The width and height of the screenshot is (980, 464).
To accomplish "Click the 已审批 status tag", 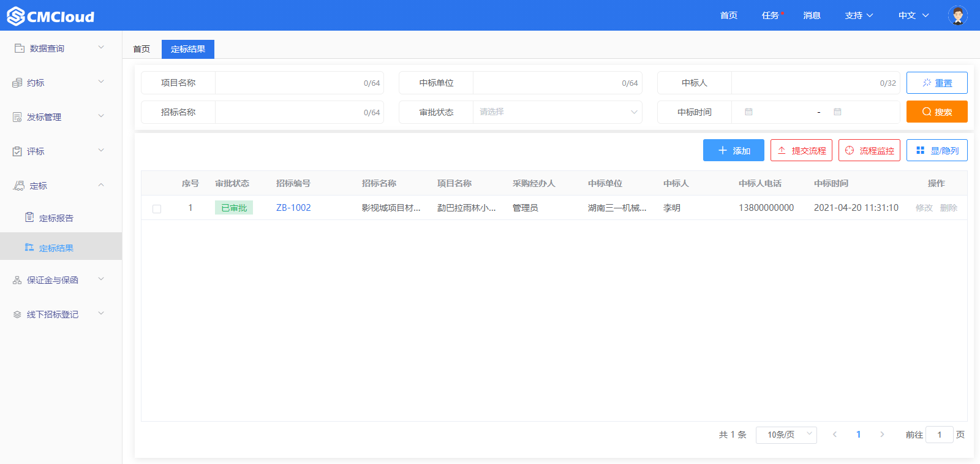I will (234, 208).
